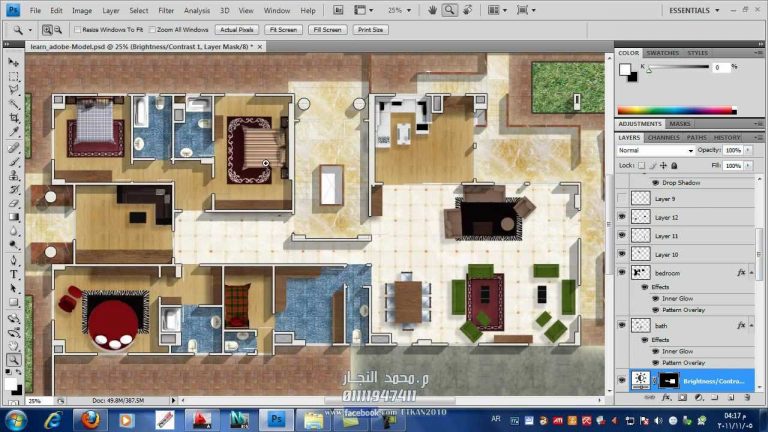Hide Layer 12 using its eye icon
This screenshot has width=768, height=432.
(x=622, y=217)
